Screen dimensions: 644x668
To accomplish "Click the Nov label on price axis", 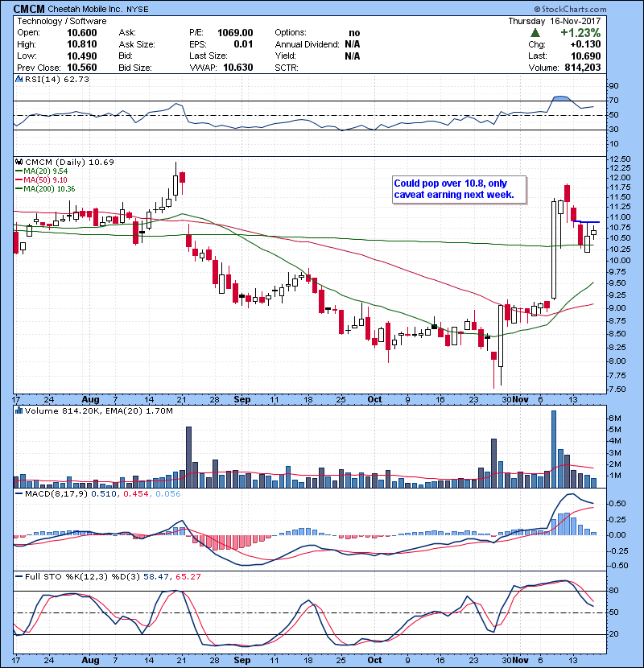I will pos(521,400).
